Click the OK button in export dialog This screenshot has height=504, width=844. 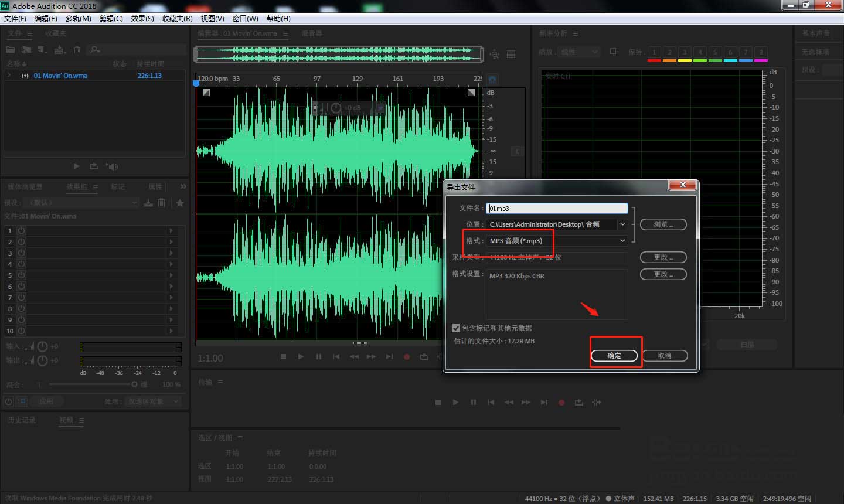[x=614, y=356]
